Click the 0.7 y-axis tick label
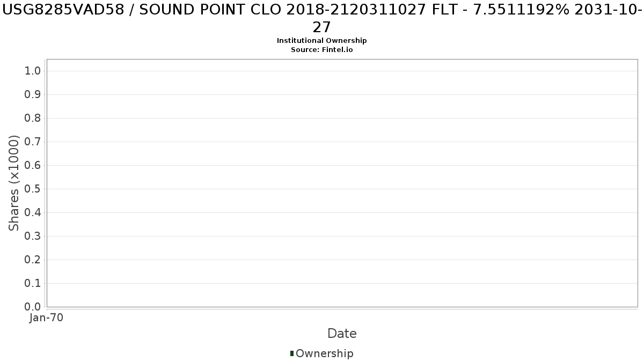 coord(33,142)
